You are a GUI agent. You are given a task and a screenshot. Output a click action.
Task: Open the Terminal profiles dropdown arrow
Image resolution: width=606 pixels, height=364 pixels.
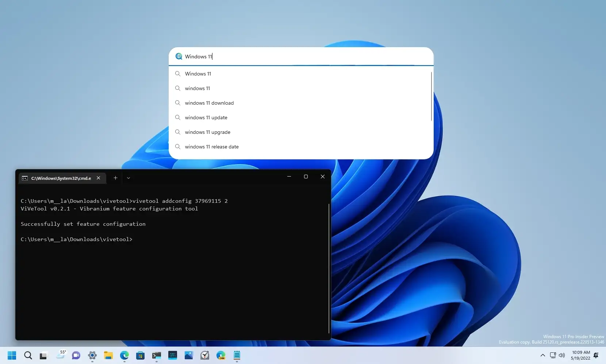pyautogui.click(x=129, y=178)
